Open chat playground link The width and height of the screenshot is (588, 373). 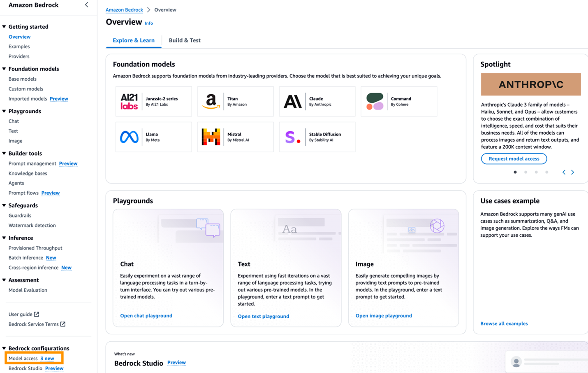click(146, 316)
